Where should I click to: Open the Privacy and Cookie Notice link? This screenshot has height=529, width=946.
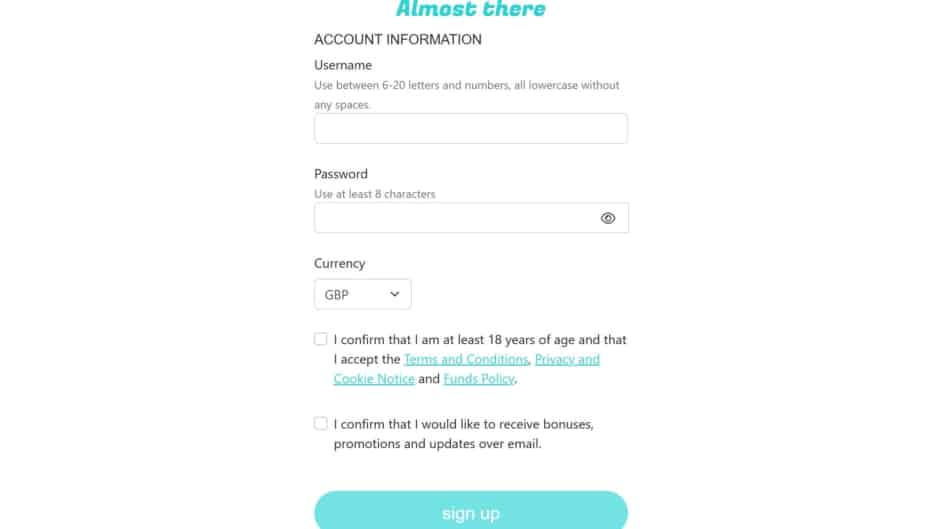coord(567,359)
